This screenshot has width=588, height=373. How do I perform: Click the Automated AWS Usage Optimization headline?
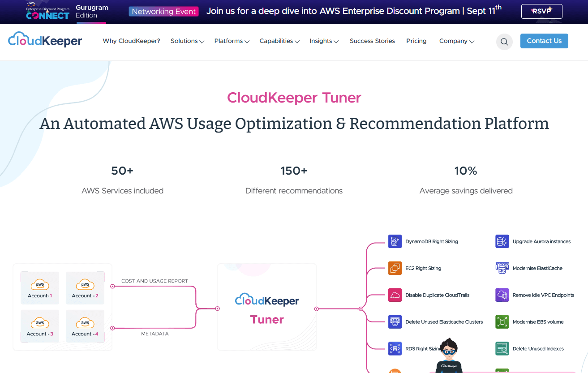tap(294, 124)
